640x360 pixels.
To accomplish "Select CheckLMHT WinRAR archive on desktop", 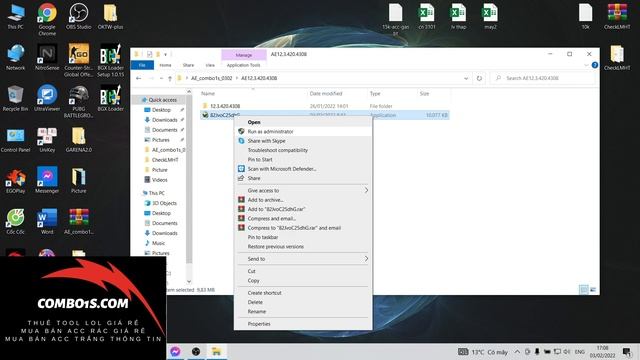I will (x=617, y=16).
